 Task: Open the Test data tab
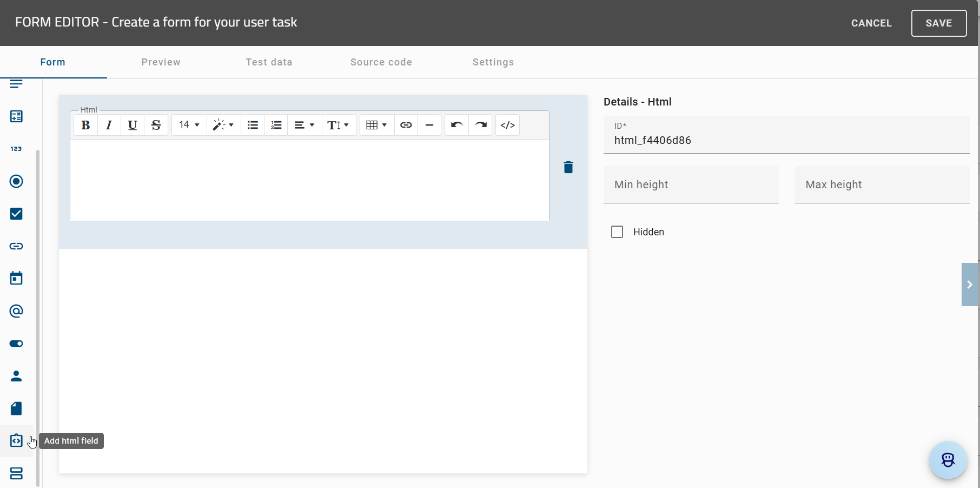[269, 62]
